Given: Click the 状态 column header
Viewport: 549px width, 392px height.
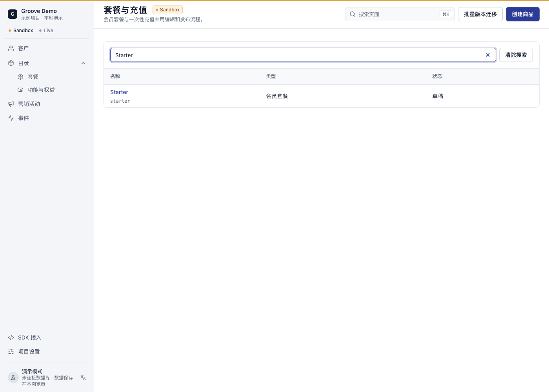Looking at the screenshot, I should (x=437, y=76).
